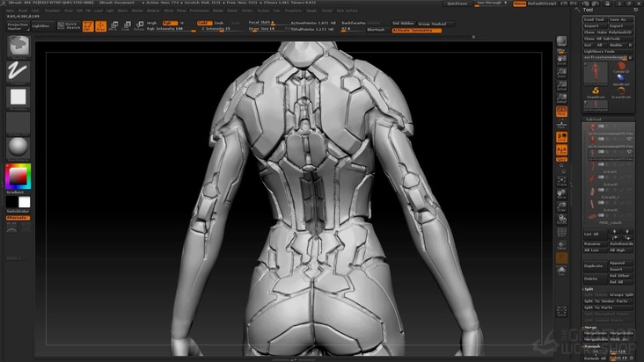This screenshot has width=644, height=362.
Task: Open the Document menu
Action: tap(52, 11)
